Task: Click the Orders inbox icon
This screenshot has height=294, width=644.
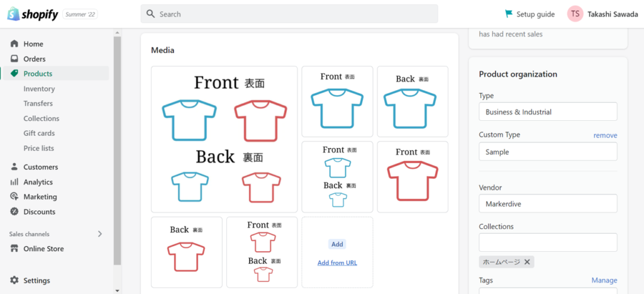Action: [14, 59]
